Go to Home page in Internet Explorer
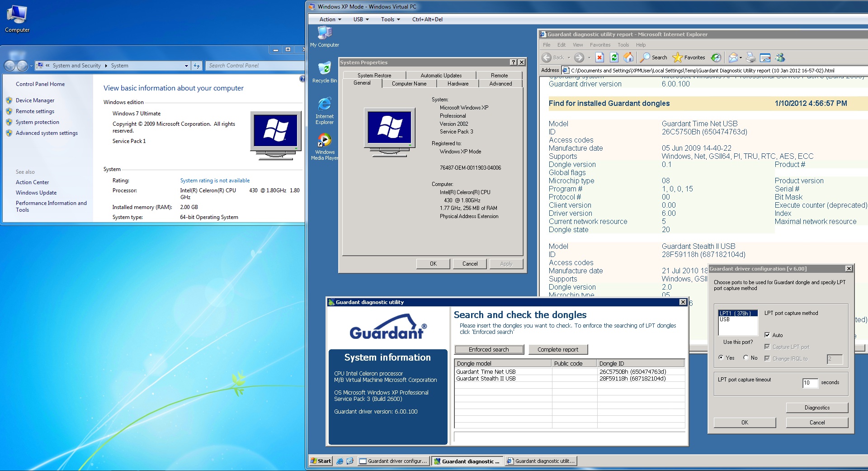The image size is (868, 471). tap(628, 57)
